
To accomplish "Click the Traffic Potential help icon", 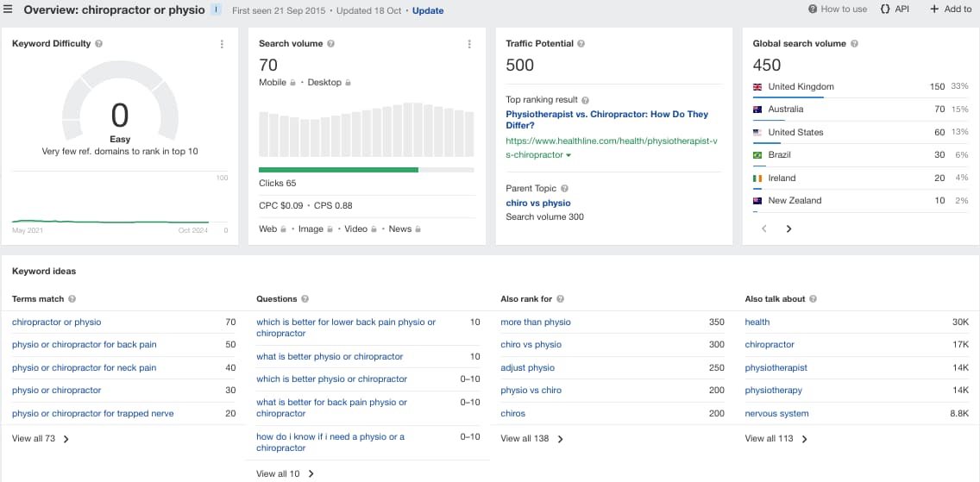I will (581, 44).
